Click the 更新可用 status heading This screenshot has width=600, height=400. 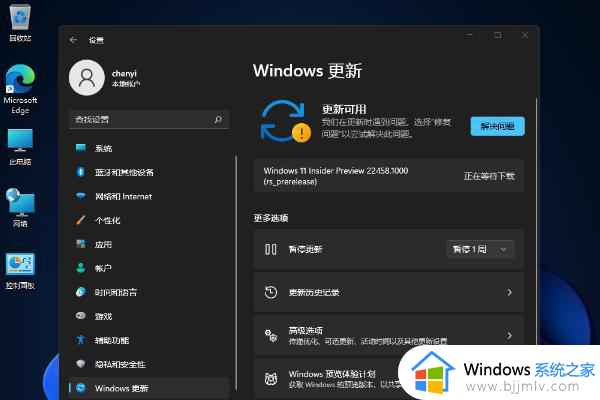click(x=344, y=109)
